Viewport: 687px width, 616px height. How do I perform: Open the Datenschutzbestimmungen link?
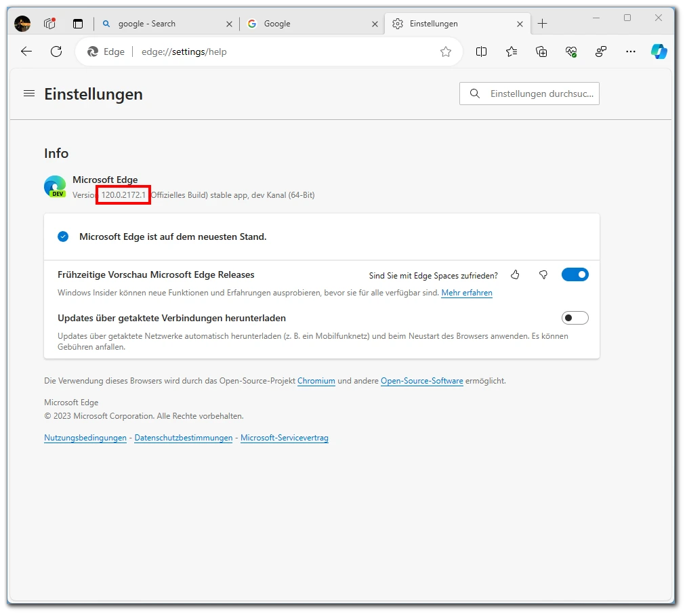point(184,438)
